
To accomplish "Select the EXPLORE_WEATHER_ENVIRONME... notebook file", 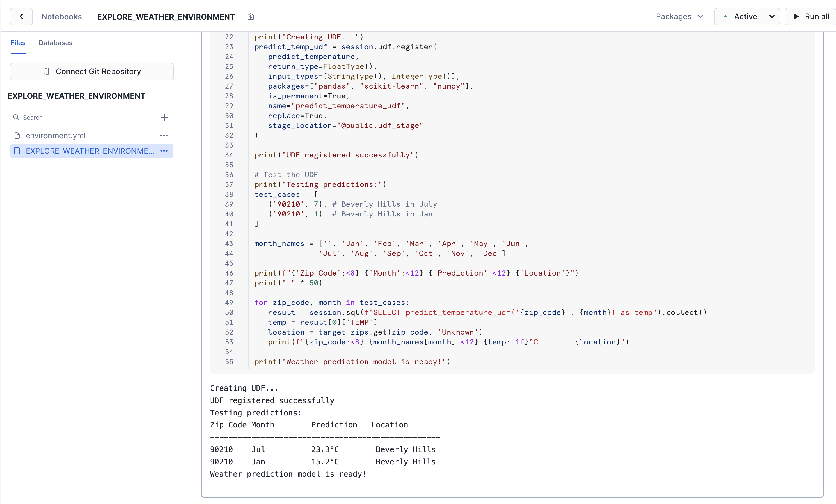I will [90, 151].
